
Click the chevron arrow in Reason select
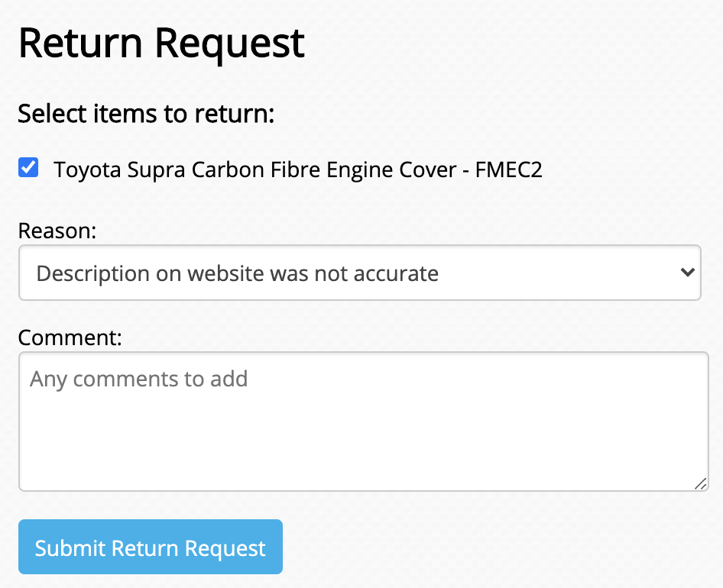pos(687,273)
